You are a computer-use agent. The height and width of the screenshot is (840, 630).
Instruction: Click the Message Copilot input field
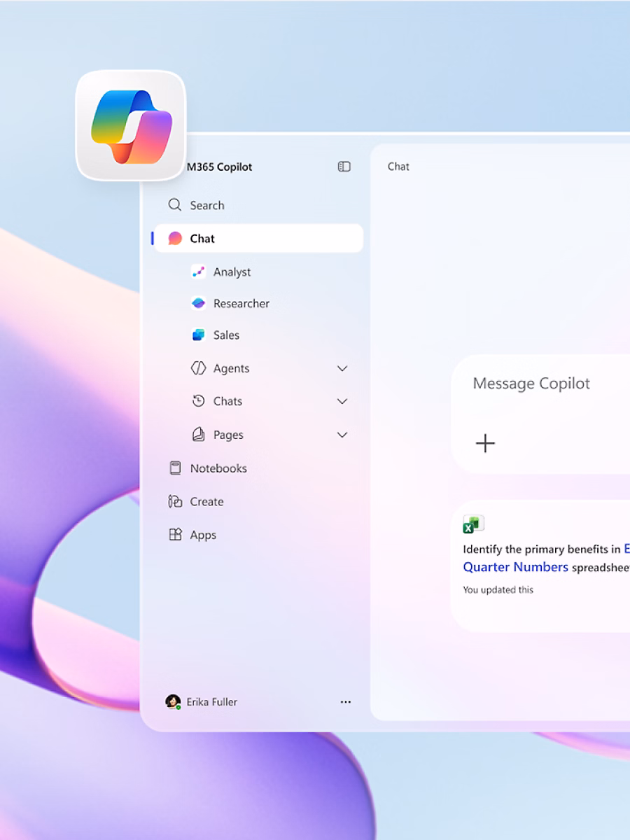[541, 414]
